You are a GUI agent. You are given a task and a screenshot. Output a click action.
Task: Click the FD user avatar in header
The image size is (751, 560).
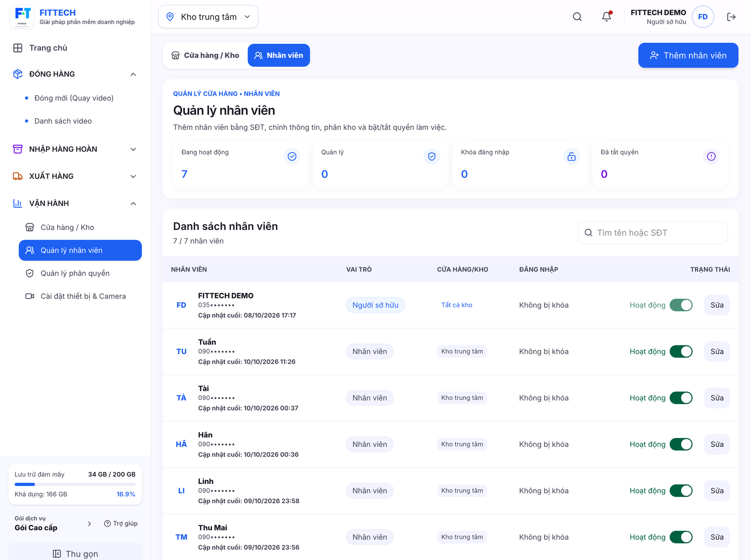(x=703, y=17)
